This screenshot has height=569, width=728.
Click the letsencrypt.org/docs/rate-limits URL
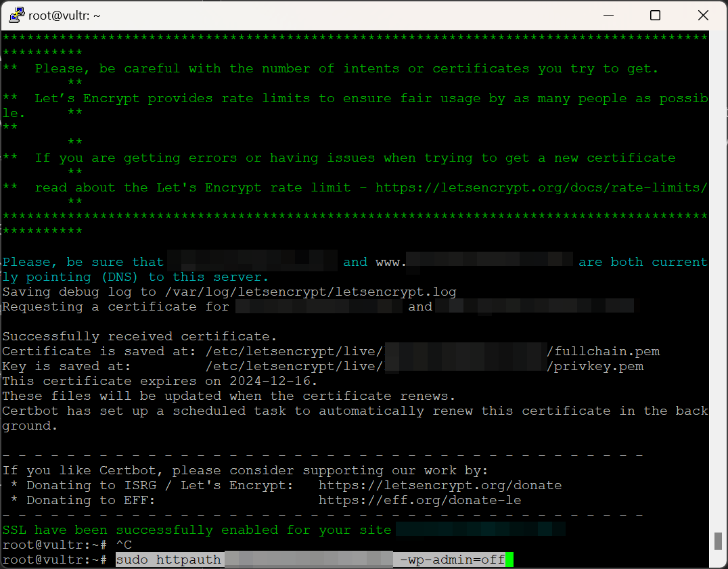click(541, 187)
